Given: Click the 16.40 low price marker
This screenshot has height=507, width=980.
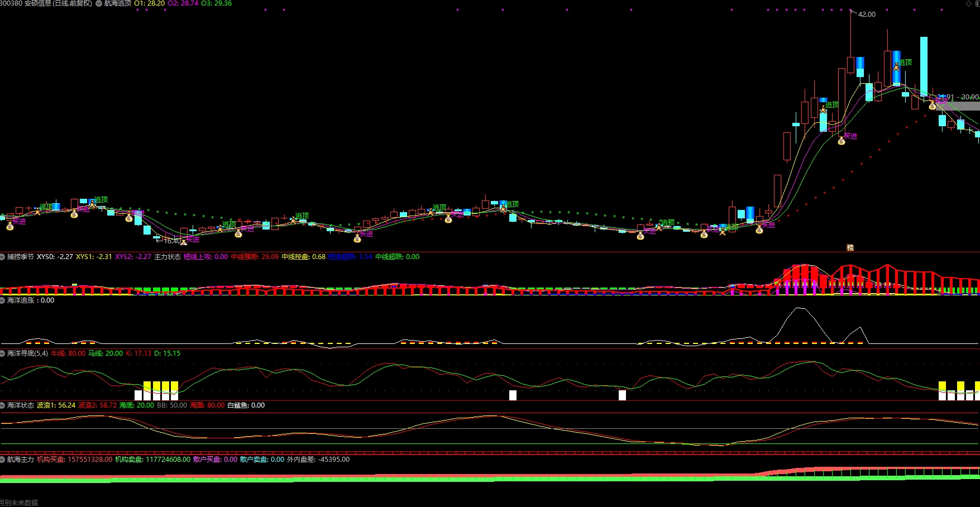Looking at the screenshot, I should (171, 241).
